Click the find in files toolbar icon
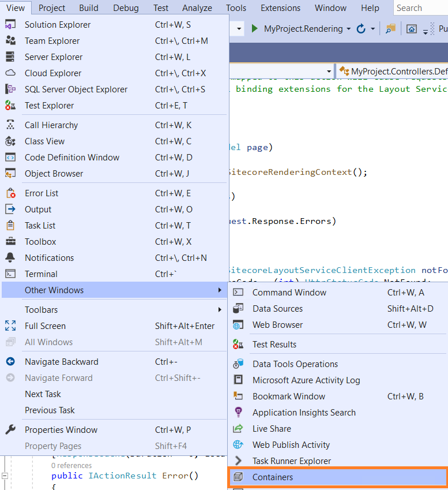Image resolution: width=448 pixels, height=490 pixels. 390,29
